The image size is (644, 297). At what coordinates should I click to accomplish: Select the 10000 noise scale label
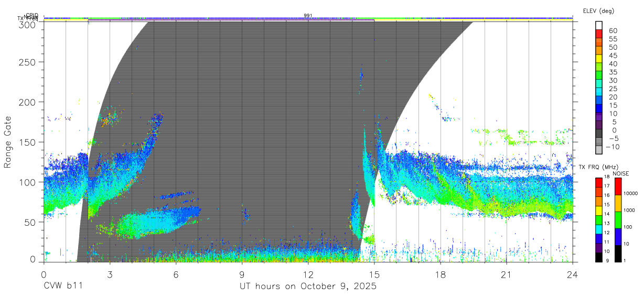pyautogui.click(x=630, y=194)
